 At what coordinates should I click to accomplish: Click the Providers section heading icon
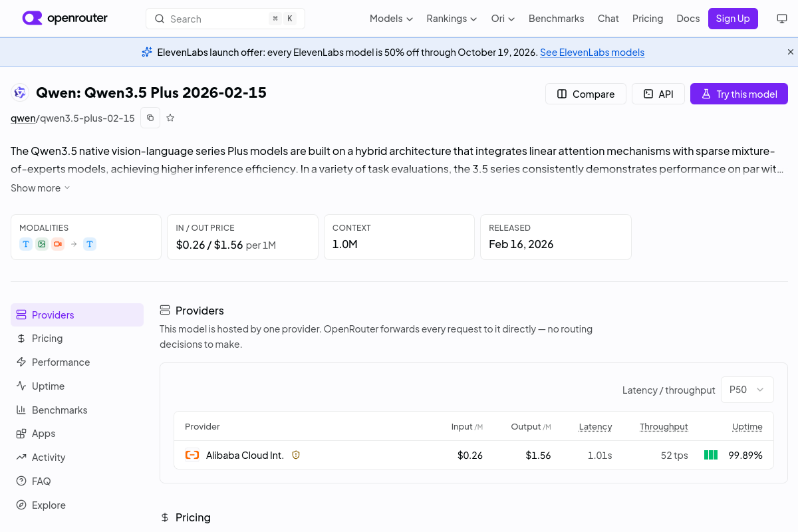[165, 311]
